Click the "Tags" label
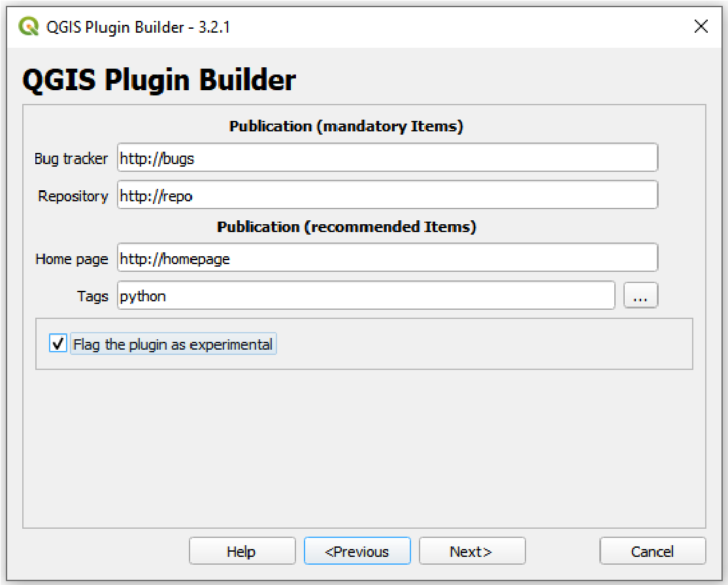The width and height of the screenshot is (728, 585). (92, 296)
